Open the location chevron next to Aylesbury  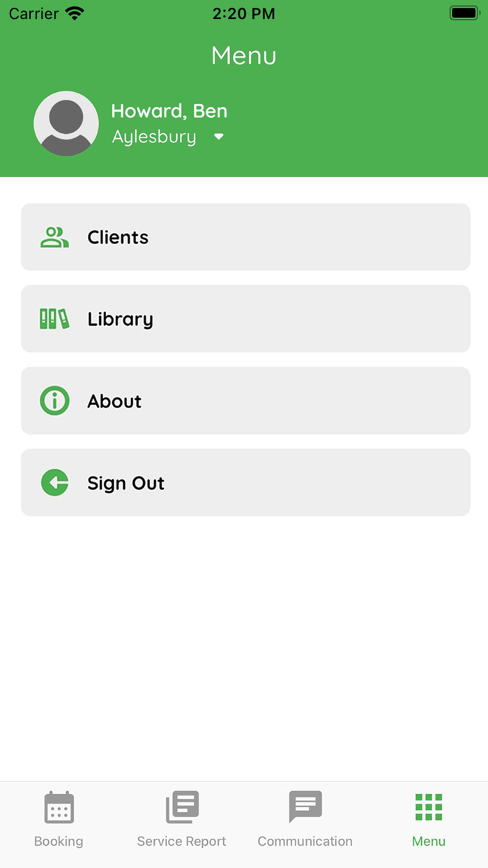218,137
